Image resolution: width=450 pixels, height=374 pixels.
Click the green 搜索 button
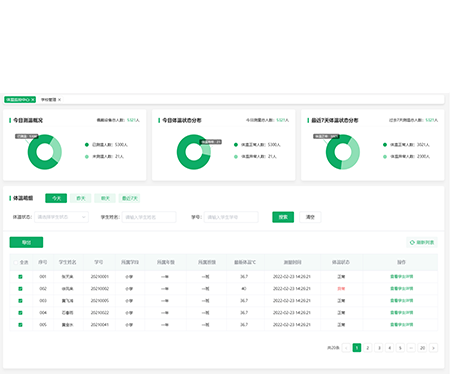coord(283,217)
